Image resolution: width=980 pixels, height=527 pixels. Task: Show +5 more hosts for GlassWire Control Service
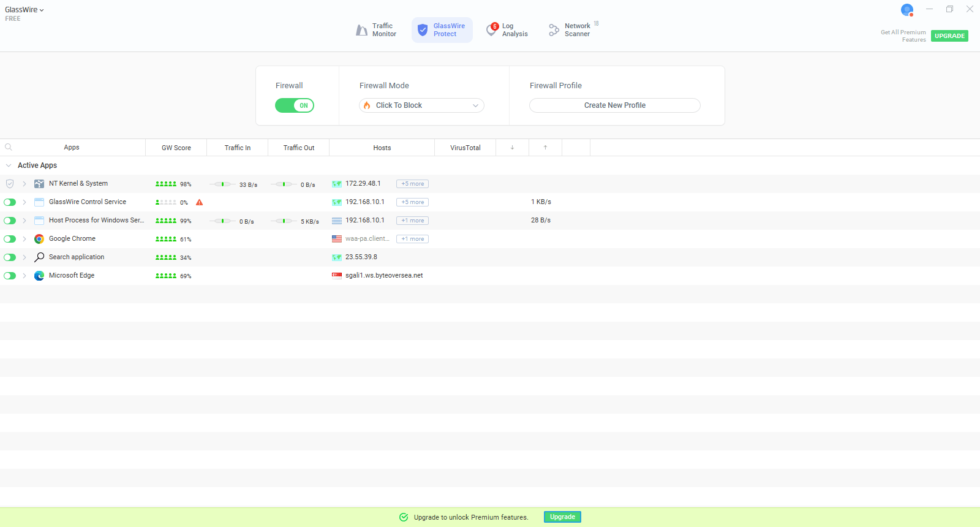(412, 202)
